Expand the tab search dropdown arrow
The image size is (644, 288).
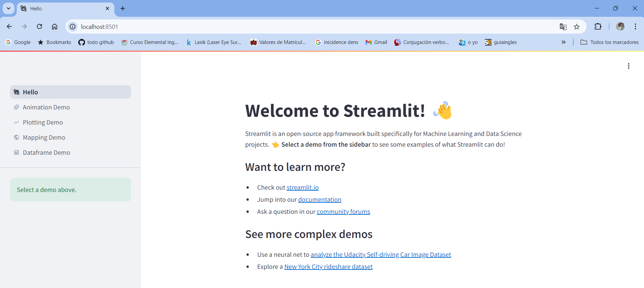click(9, 8)
